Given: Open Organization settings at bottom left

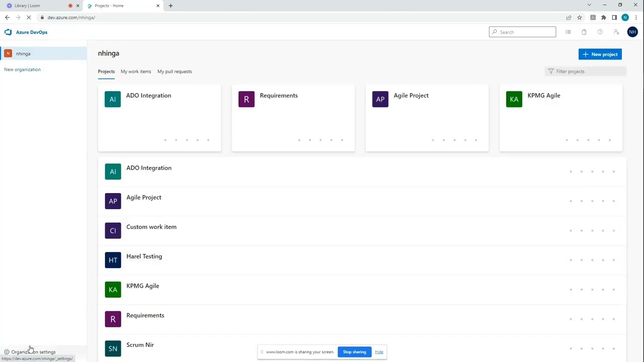Looking at the screenshot, I should [x=30, y=352].
